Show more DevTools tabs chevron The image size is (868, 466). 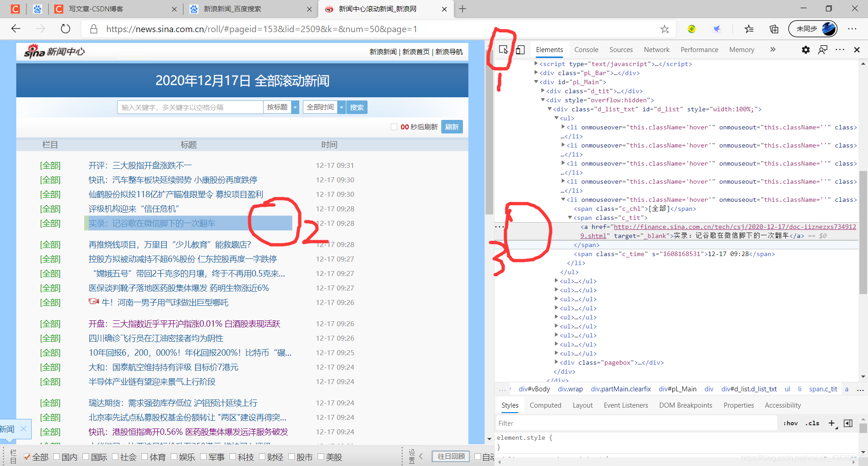coord(773,50)
